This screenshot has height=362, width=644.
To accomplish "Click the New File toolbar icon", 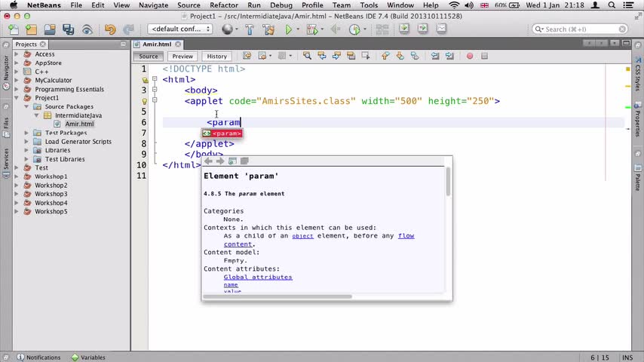I will point(13,29).
